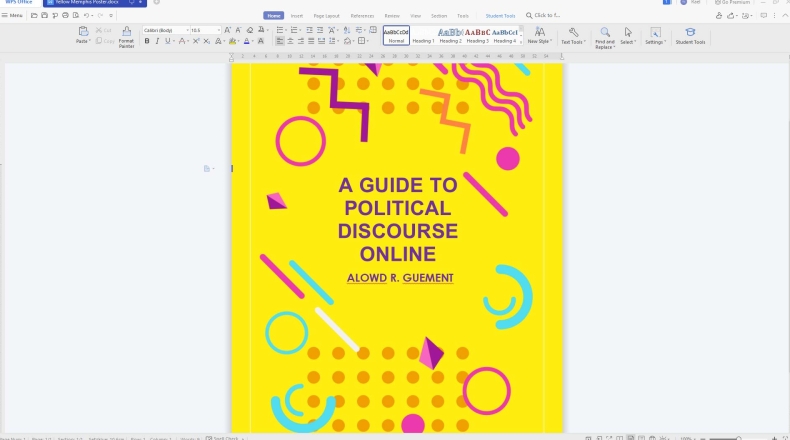Click the document title text on poster
The image size is (790, 440).
[398, 219]
